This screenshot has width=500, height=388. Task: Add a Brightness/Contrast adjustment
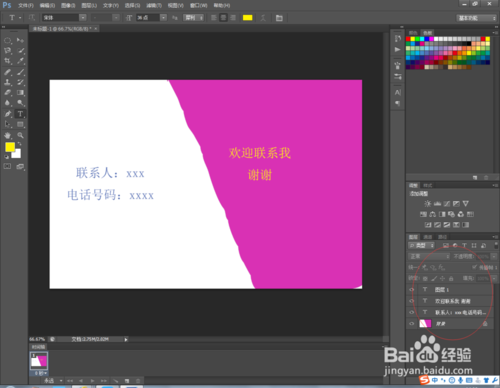click(x=428, y=203)
